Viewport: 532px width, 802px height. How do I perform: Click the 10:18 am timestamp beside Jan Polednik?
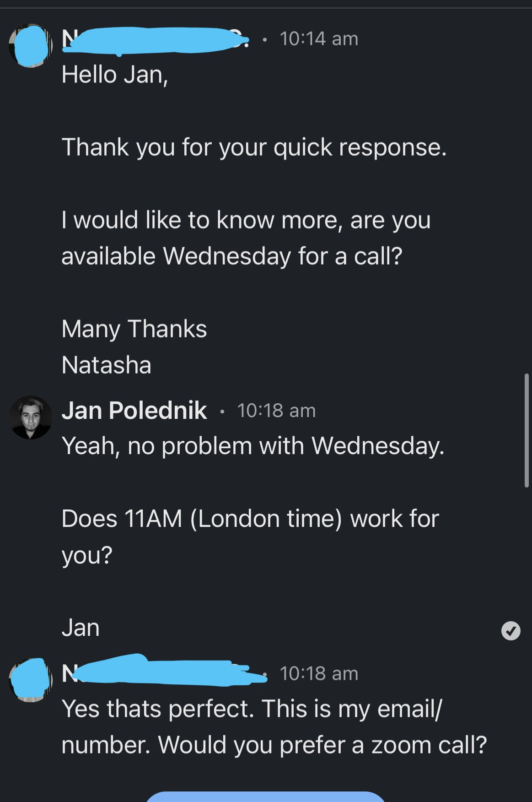point(276,411)
